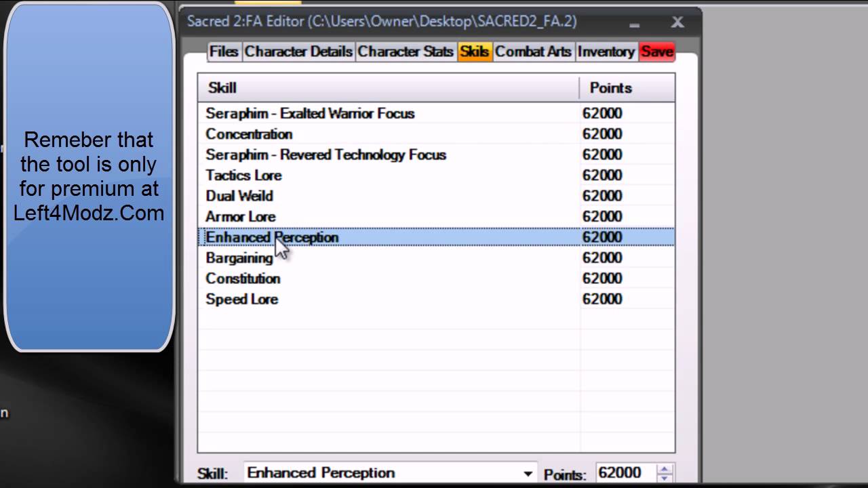The image size is (868, 488).
Task: Select the Concentration skill row
Action: [x=436, y=134]
